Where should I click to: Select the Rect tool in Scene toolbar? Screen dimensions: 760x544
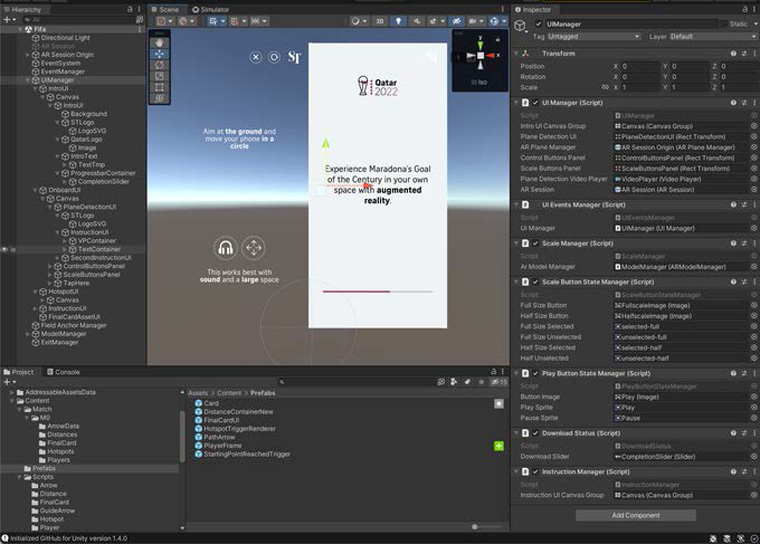click(159, 87)
